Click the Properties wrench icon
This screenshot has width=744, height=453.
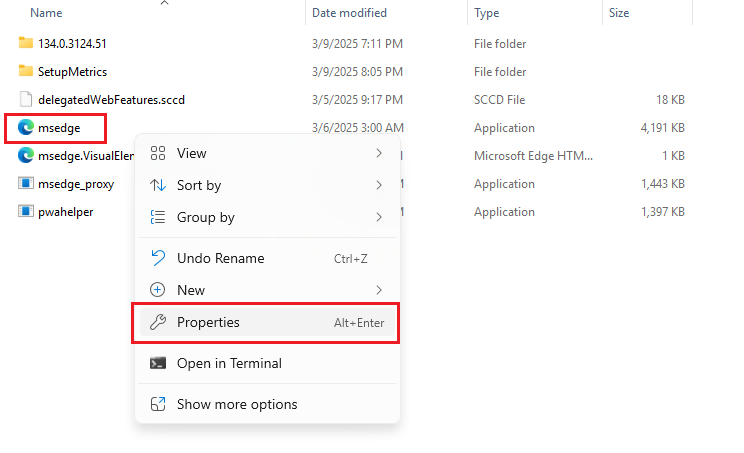point(158,322)
